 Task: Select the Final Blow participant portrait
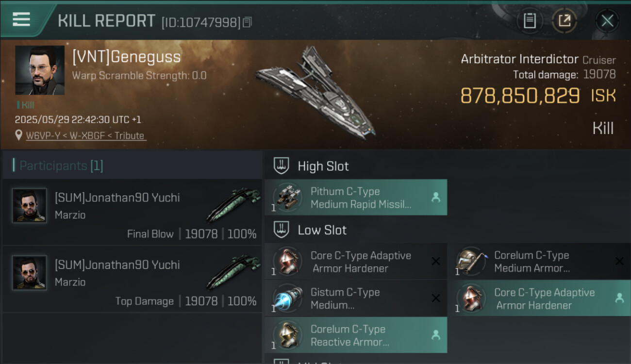click(30, 206)
